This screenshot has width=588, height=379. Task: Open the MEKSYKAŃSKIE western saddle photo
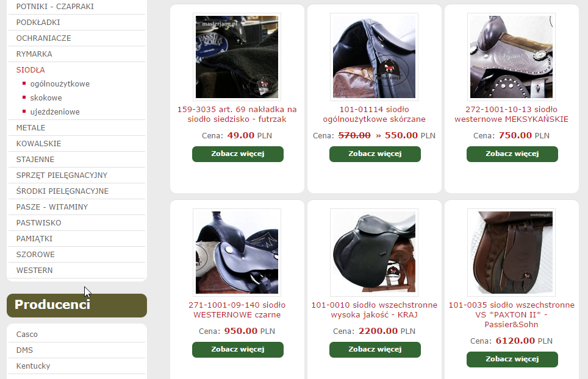point(512,57)
